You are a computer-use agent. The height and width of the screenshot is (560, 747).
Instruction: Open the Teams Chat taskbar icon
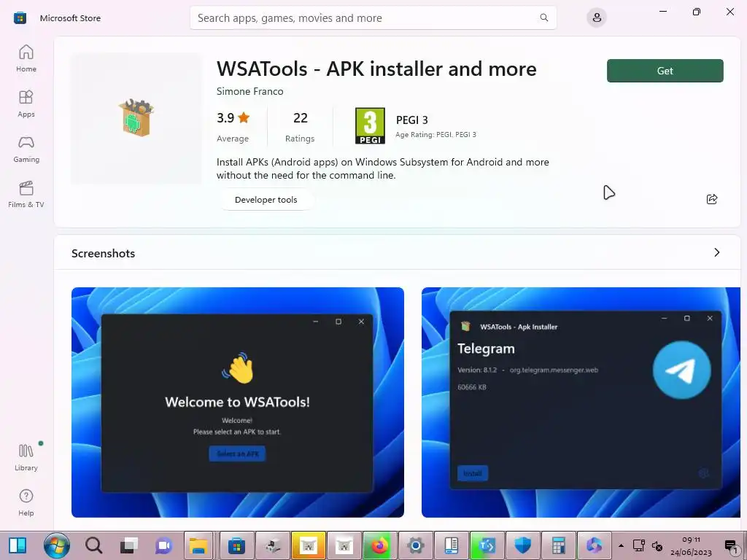[164, 545]
